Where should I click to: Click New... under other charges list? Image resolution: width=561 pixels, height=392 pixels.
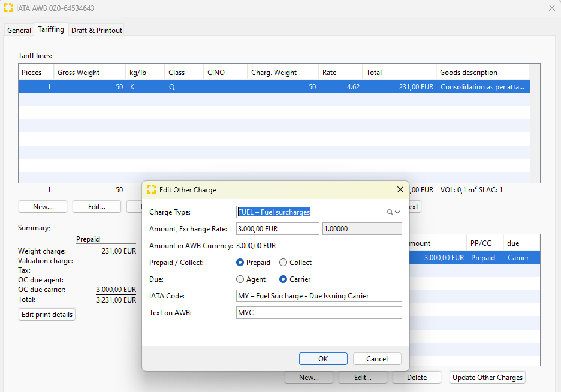tap(309, 378)
